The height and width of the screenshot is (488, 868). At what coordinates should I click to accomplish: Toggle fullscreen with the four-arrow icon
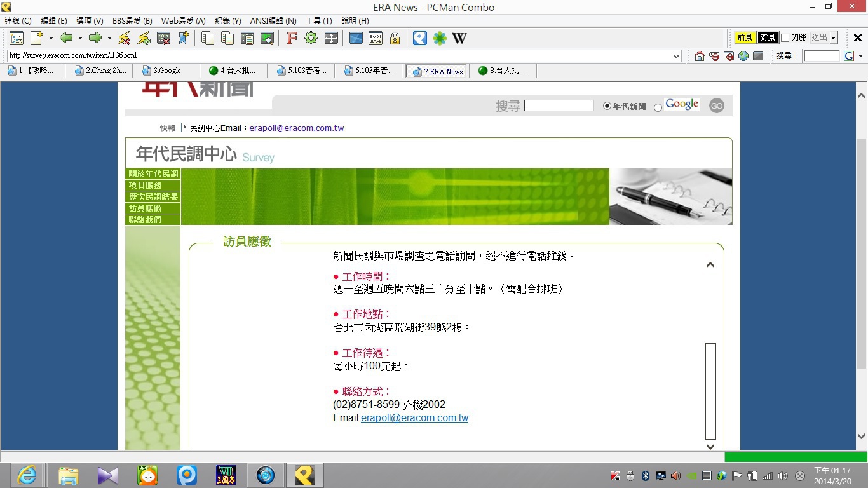pyautogui.click(x=331, y=38)
